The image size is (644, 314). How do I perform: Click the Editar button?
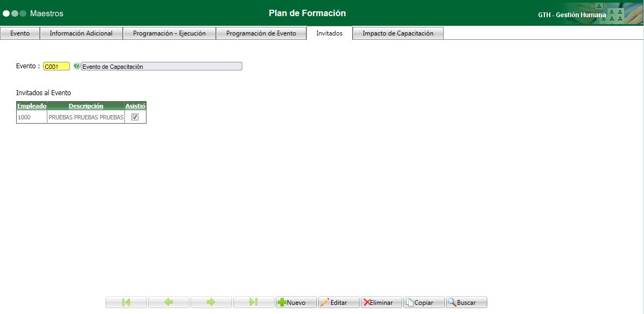(339, 303)
